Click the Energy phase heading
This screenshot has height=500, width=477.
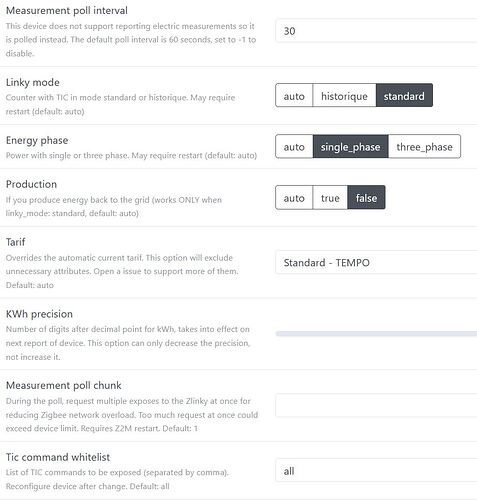click(37, 140)
